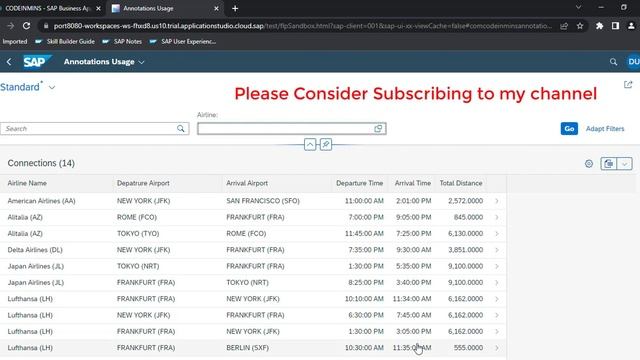The image size is (640, 360).
Task: Click the magnifier in the Search field
Action: (x=180, y=129)
